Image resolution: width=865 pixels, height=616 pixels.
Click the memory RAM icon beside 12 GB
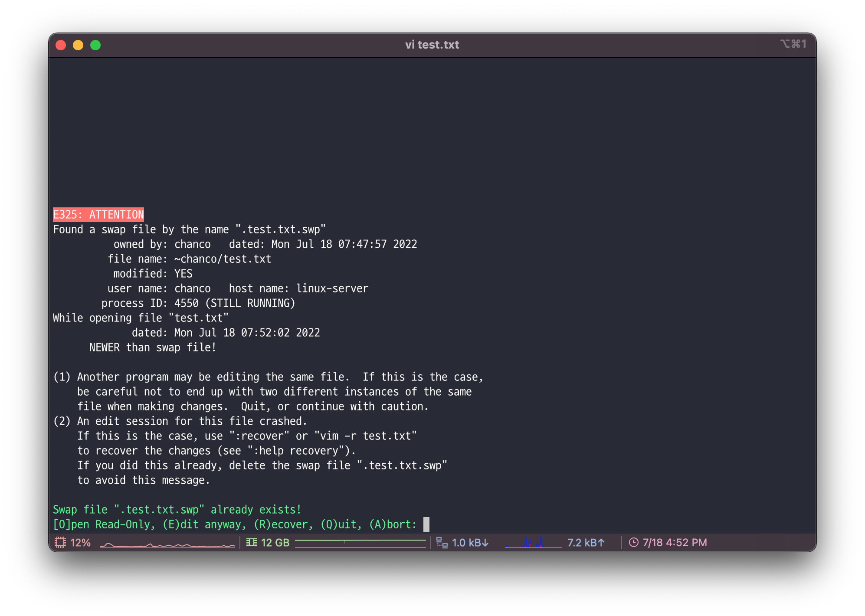coord(252,542)
